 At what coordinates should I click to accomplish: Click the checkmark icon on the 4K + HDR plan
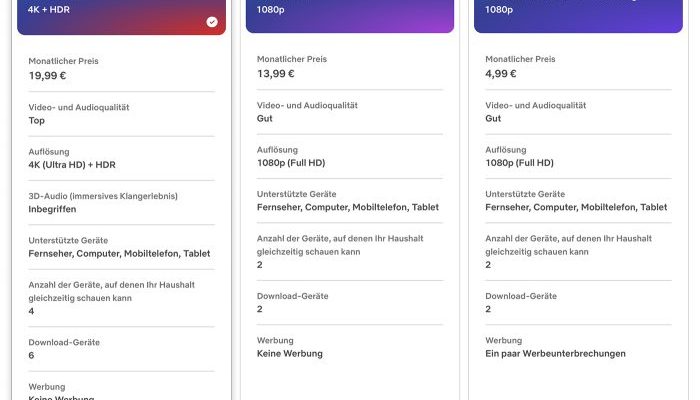point(212,21)
